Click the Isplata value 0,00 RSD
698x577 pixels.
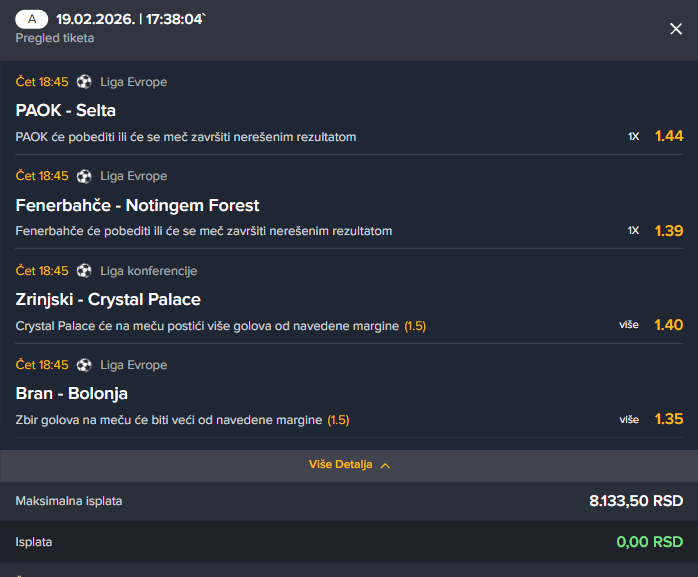[x=650, y=542]
